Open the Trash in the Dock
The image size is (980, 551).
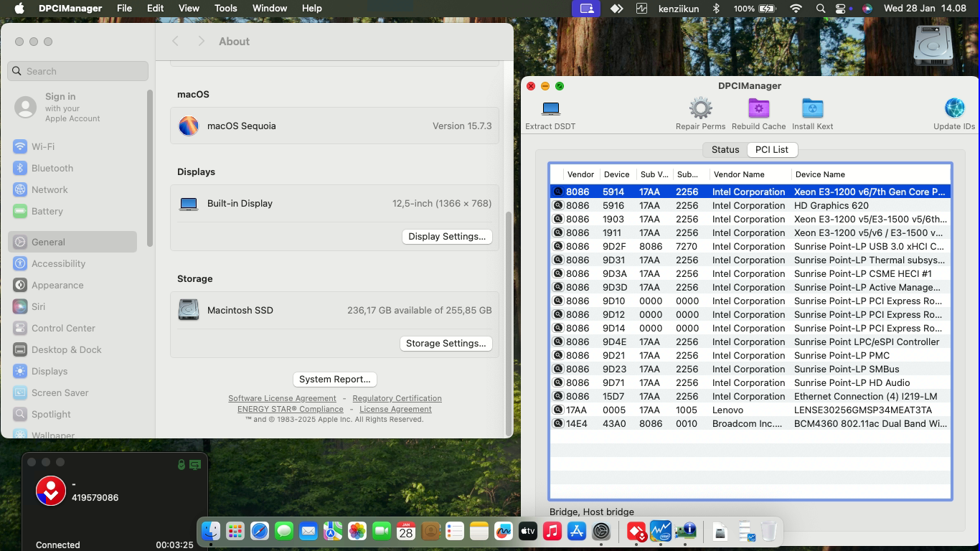[x=768, y=531]
